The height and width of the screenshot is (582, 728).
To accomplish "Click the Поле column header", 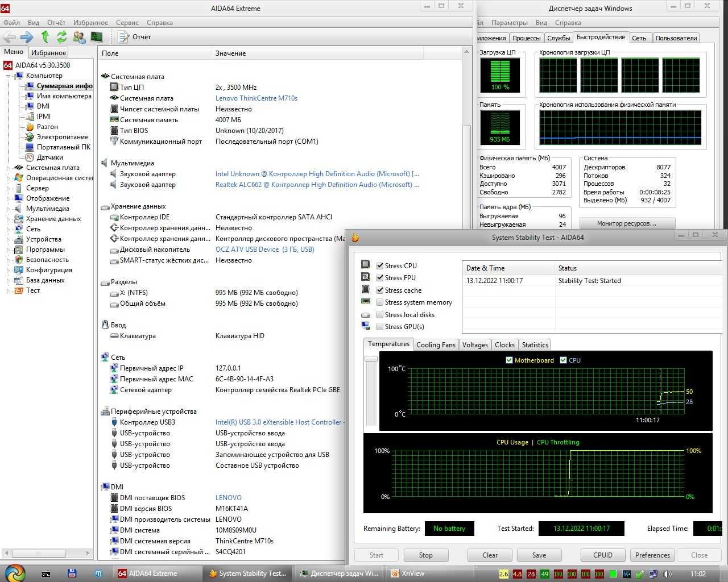I will pos(155,53).
